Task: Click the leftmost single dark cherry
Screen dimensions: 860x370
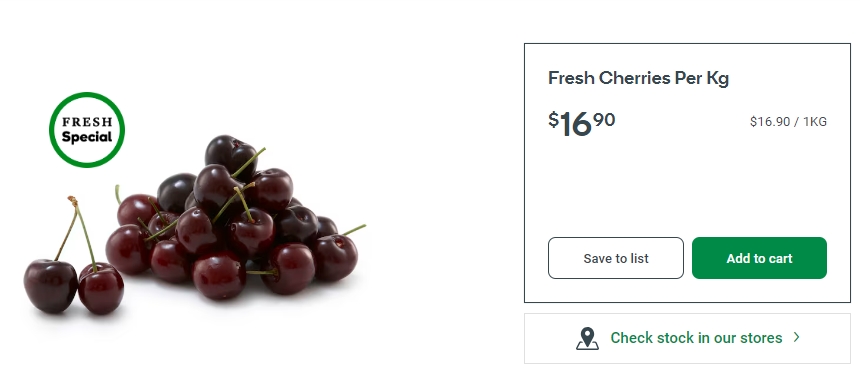Action: (x=50, y=286)
